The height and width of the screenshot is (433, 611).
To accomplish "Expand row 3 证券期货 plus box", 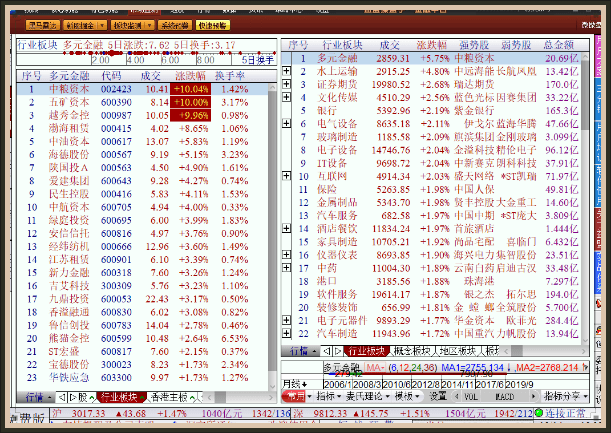I will point(286,84).
